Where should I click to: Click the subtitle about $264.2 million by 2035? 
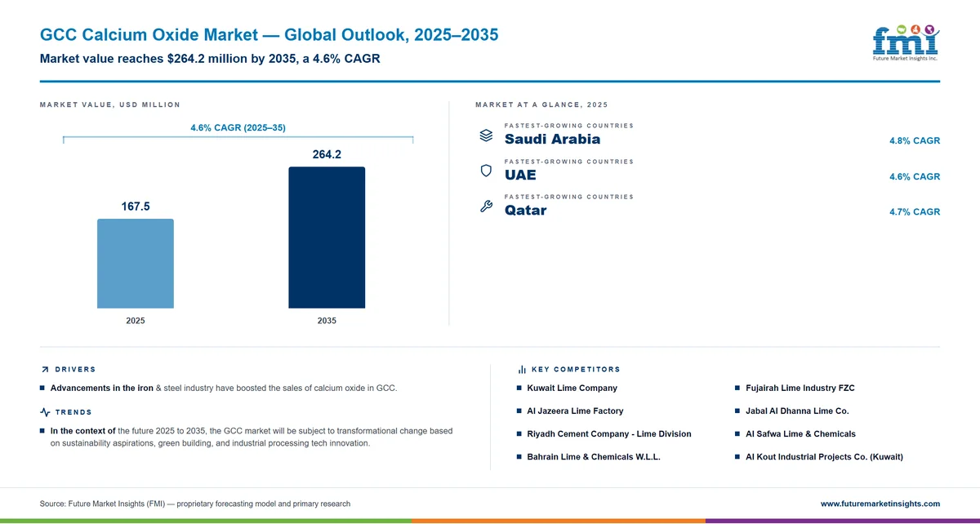(x=209, y=60)
